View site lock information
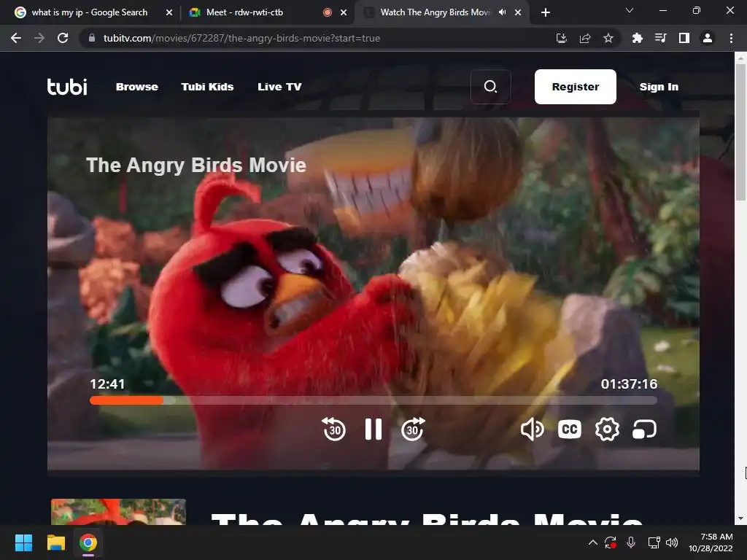This screenshot has width=747, height=560. point(92,38)
